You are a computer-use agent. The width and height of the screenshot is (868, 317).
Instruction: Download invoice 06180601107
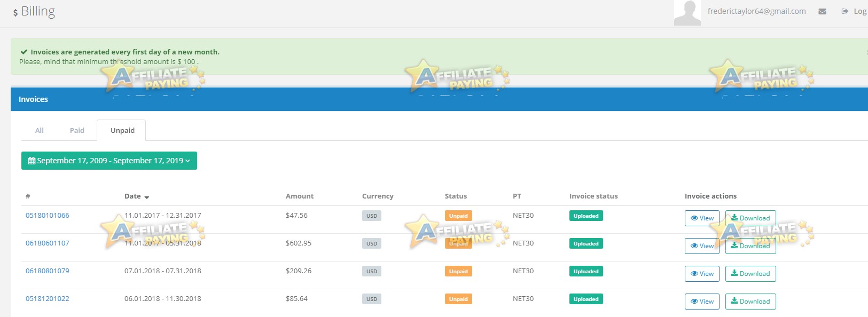(x=750, y=246)
